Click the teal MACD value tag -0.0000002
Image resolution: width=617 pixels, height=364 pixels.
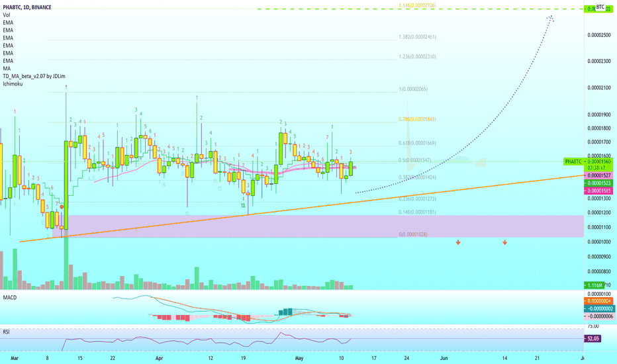599,308
